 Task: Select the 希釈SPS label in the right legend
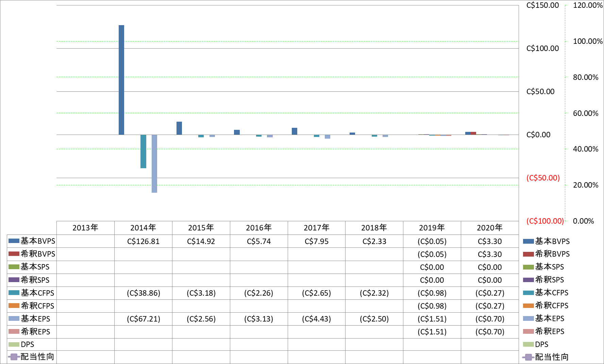click(x=549, y=280)
